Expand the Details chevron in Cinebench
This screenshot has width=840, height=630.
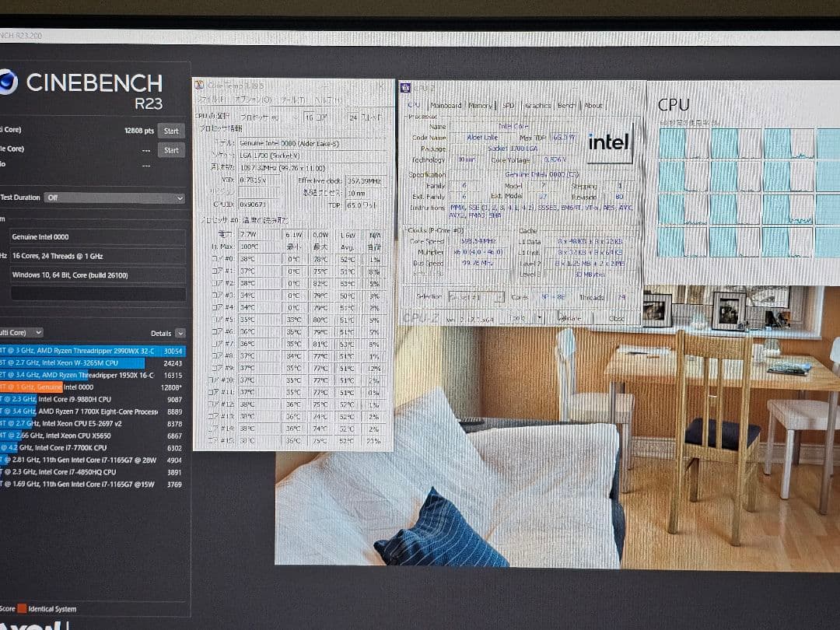180,333
